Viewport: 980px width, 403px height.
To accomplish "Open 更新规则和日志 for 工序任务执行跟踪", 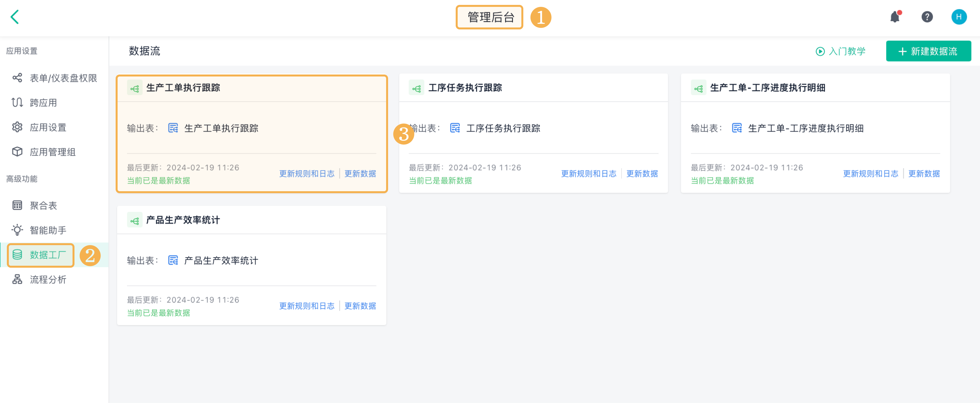I will pyautogui.click(x=588, y=174).
